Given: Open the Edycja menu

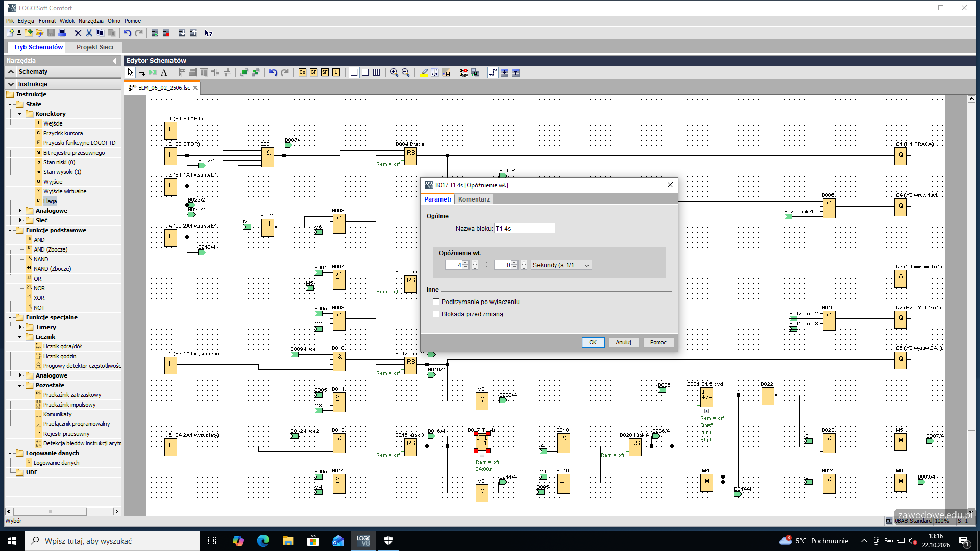Looking at the screenshot, I should coord(26,21).
